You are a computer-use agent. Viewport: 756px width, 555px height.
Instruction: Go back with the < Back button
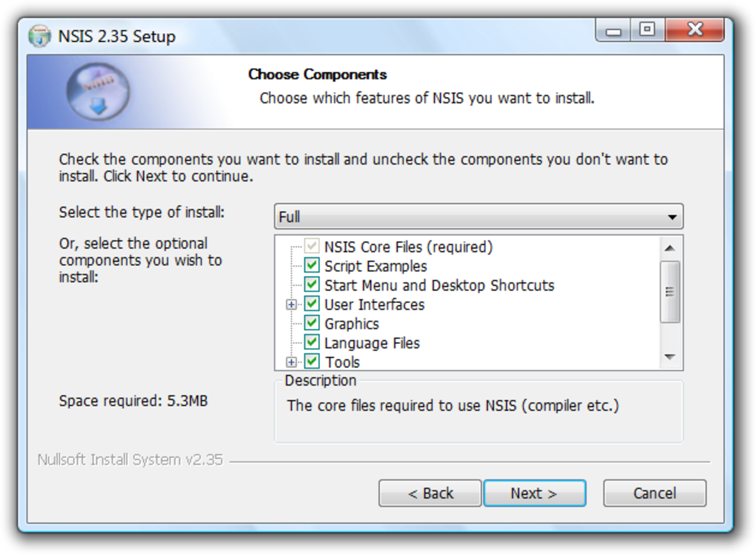[x=430, y=493]
